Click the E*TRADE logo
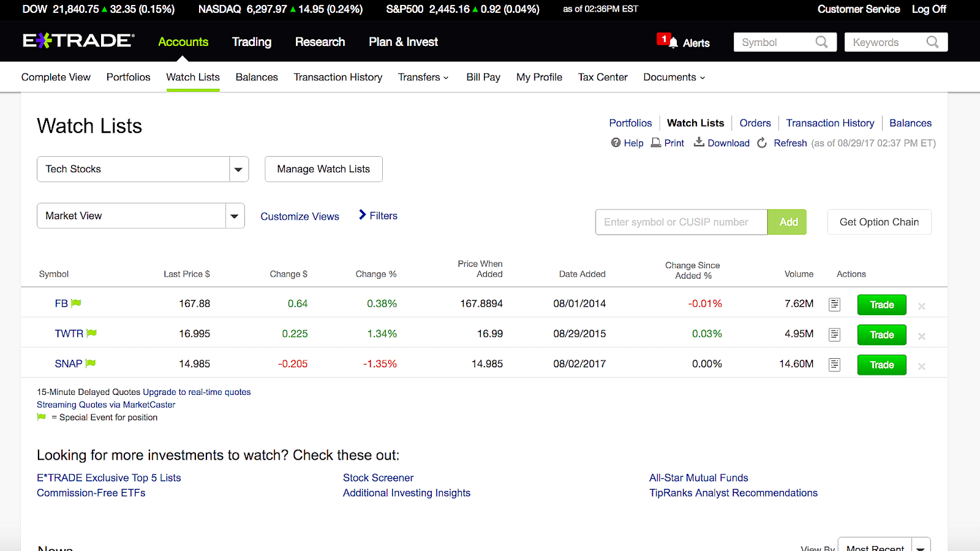Viewport: 980px width, 551px height. 78,40
